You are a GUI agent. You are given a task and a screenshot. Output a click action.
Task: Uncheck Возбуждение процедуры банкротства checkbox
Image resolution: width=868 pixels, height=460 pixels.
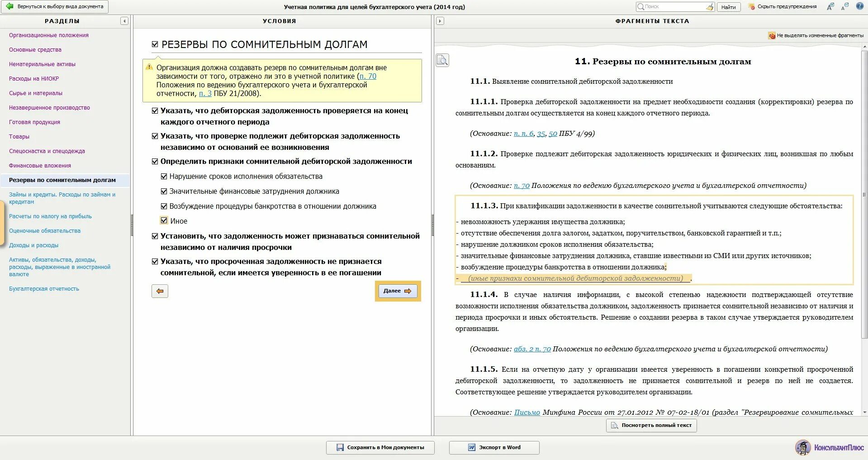pos(164,206)
